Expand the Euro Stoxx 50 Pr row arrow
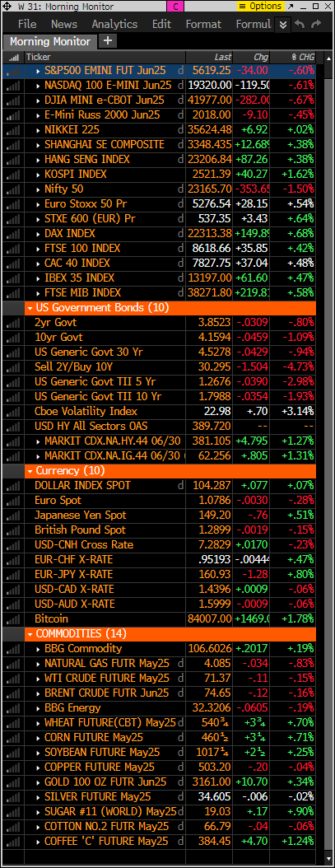Screen dimensions: 335x868 38,203
